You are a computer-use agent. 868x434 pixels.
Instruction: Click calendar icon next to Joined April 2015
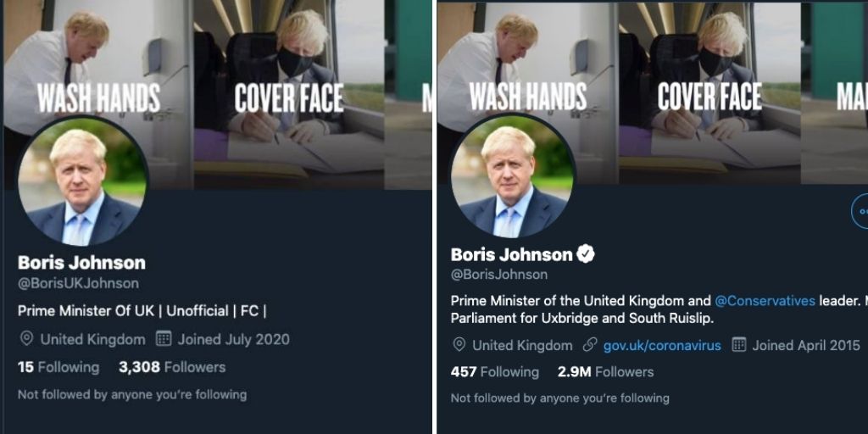[739, 346]
